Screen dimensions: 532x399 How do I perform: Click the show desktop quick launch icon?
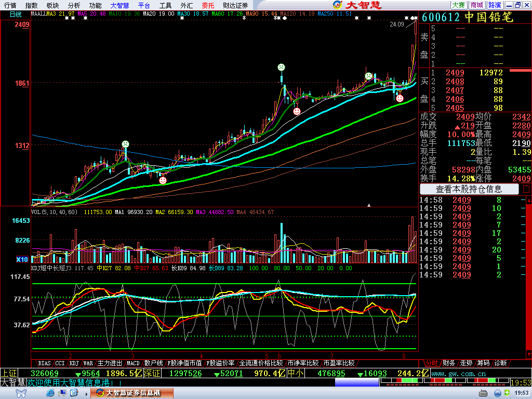[x=62, y=393]
